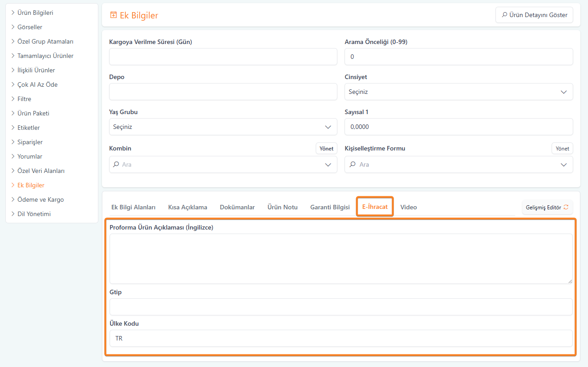Click chevron icon beside Ürün Bilgileri
Image resolution: width=588 pixels, height=367 pixels.
click(x=13, y=13)
